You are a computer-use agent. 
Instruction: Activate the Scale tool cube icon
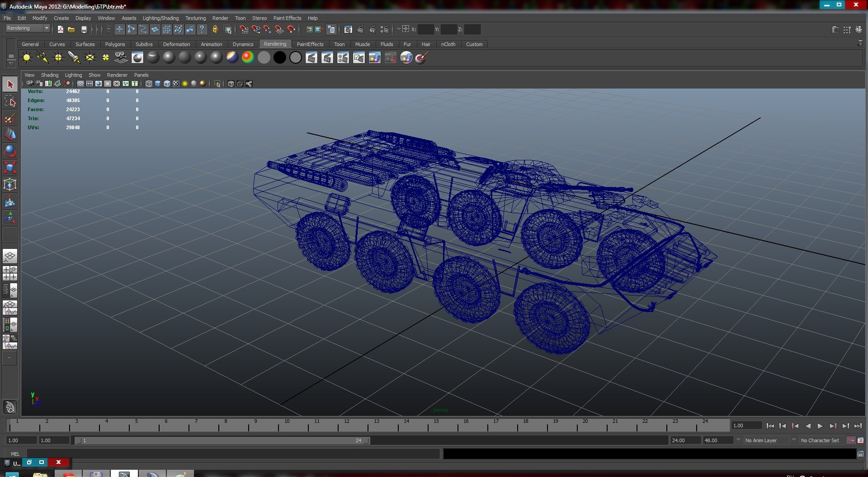click(10, 168)
